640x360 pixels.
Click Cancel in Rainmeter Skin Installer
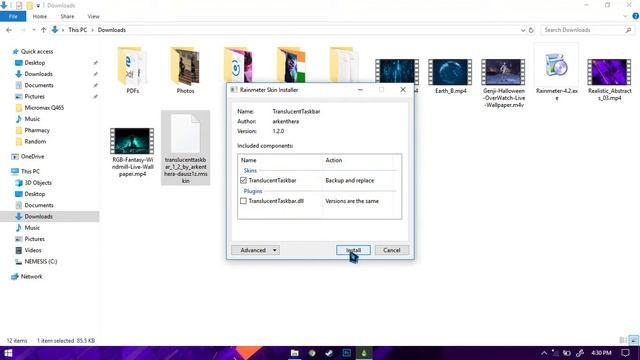[x=391, y=250]
